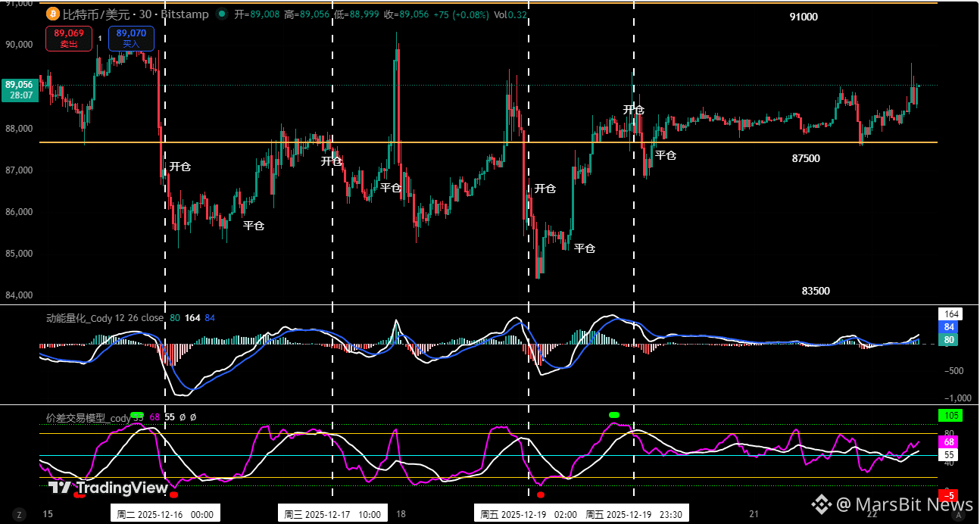The height and width of the screenshot is (524, 980).
Task: Select the 91000 price level label
Action: (x=804, y=17)
